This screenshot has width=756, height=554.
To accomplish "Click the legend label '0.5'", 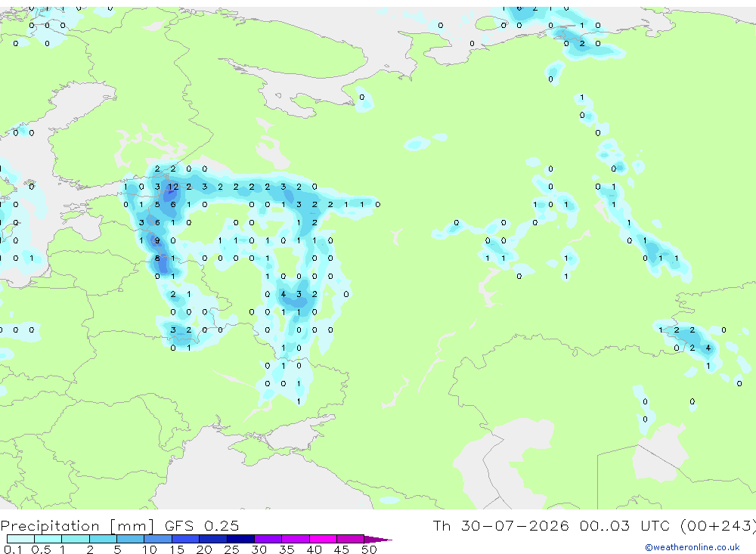I will tap(41, 549).
